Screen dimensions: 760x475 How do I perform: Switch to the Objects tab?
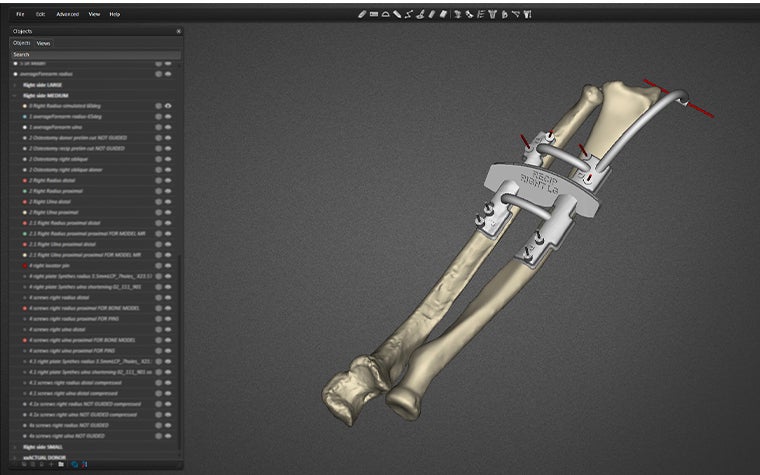[x=21, y=43]
